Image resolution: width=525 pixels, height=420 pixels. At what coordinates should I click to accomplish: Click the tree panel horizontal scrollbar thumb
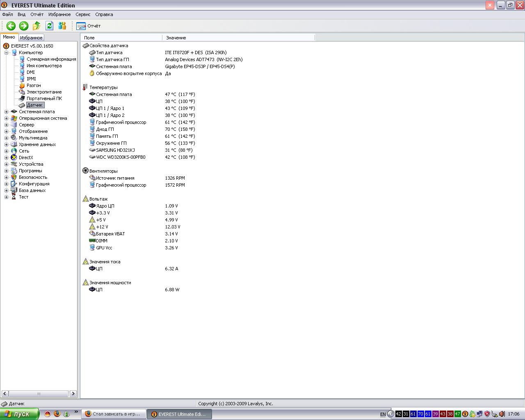[x=39, y=394]
